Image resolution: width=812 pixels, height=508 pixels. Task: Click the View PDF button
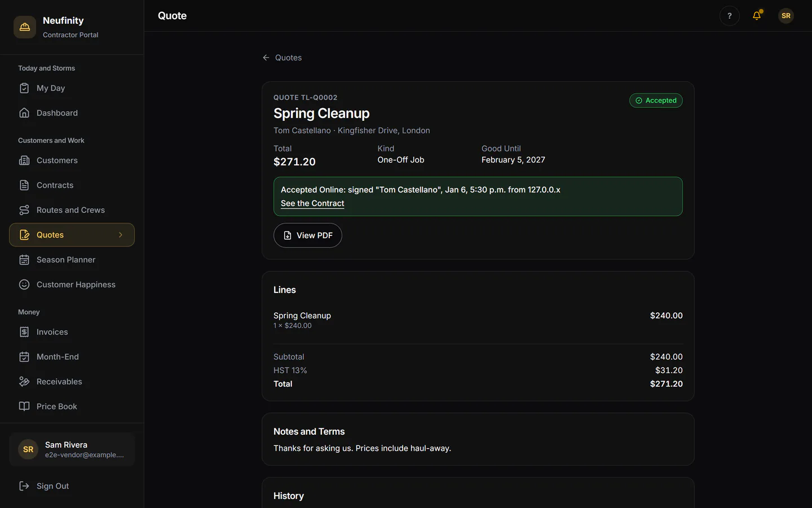click(308, 235)
